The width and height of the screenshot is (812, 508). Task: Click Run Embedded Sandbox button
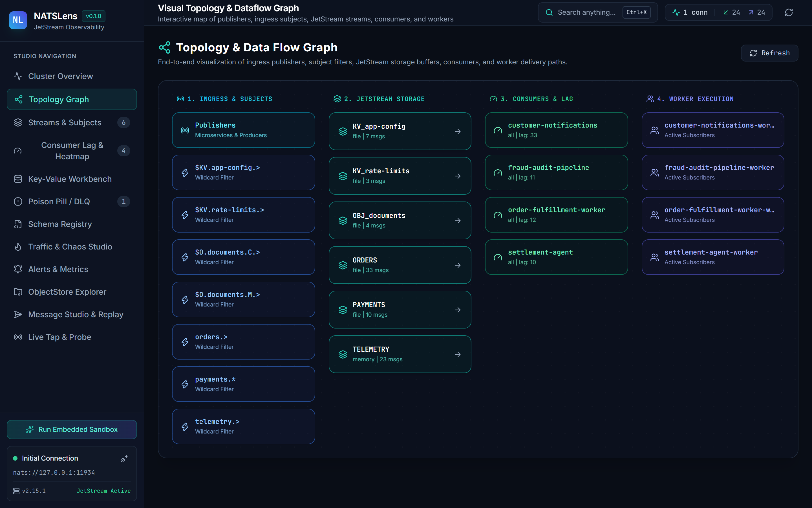[72, 429]
